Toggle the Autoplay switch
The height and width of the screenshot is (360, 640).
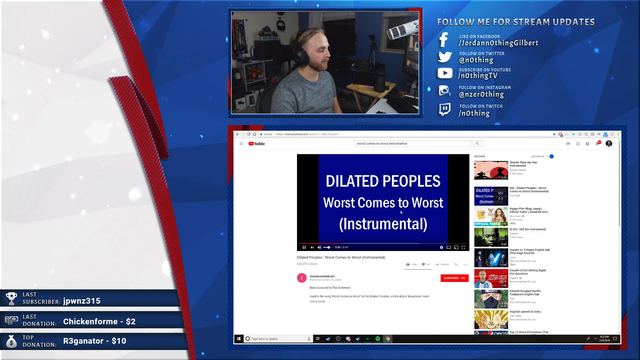[551, 156]
